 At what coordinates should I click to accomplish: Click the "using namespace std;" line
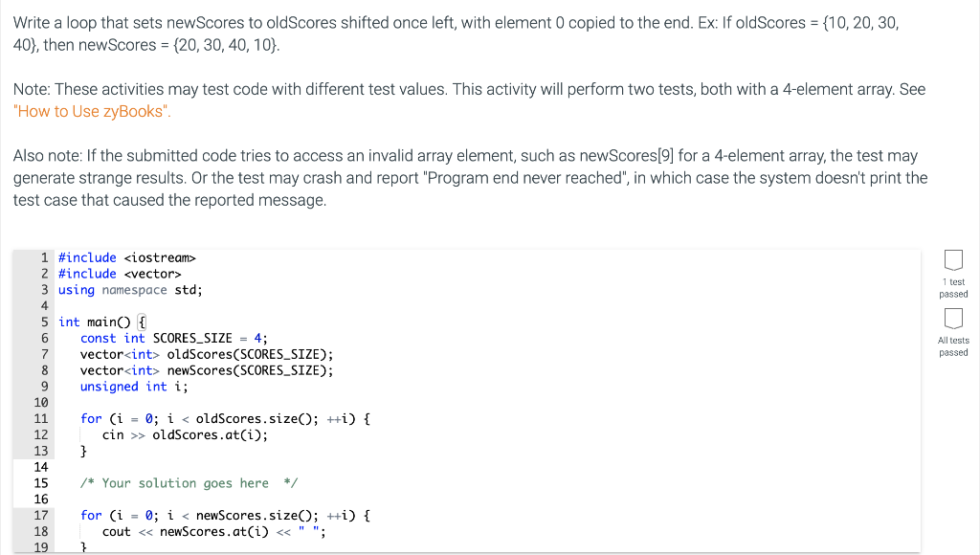(x=130, y=290)
